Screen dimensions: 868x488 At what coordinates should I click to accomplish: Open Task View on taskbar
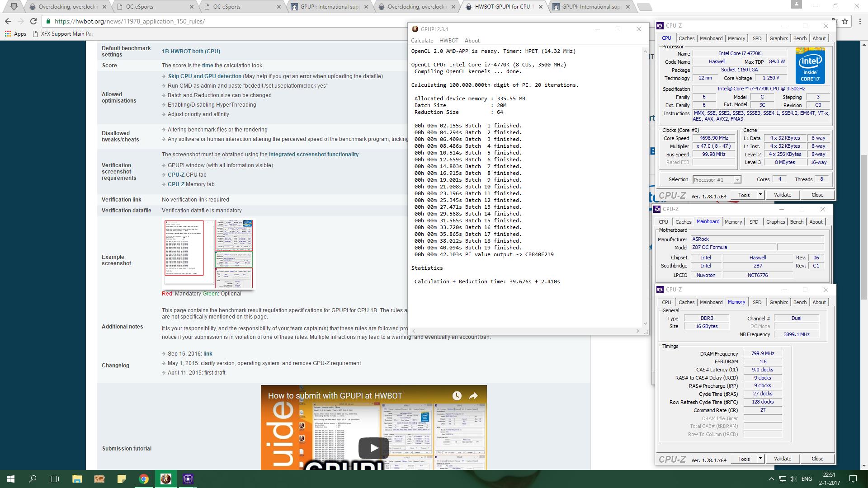pos(54,479)
